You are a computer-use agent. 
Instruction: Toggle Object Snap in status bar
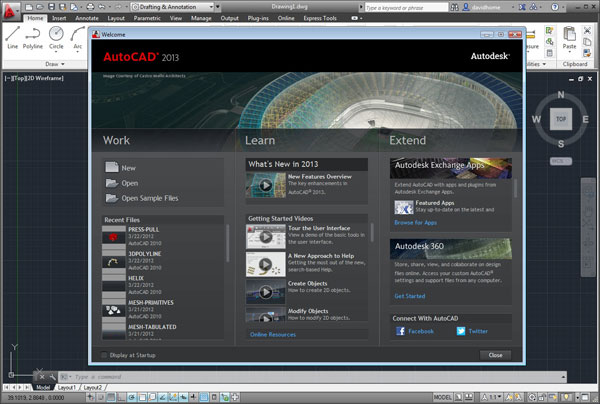142,397
